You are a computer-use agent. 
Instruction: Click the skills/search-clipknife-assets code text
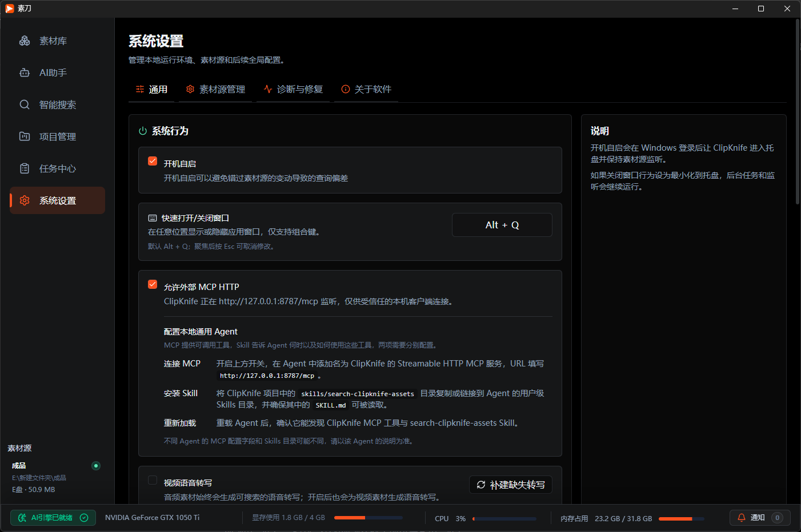click(358, 394)
